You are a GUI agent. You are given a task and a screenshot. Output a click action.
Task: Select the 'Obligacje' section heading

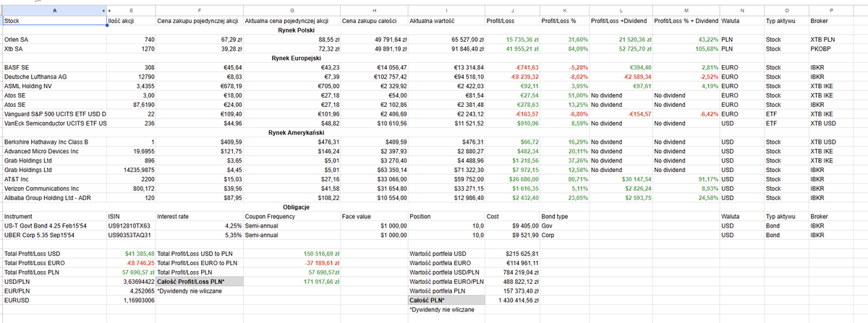(297, 207)
